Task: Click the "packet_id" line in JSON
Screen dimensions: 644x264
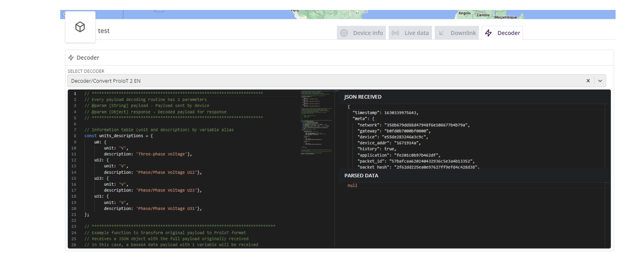Action: [x=416, y=161]
